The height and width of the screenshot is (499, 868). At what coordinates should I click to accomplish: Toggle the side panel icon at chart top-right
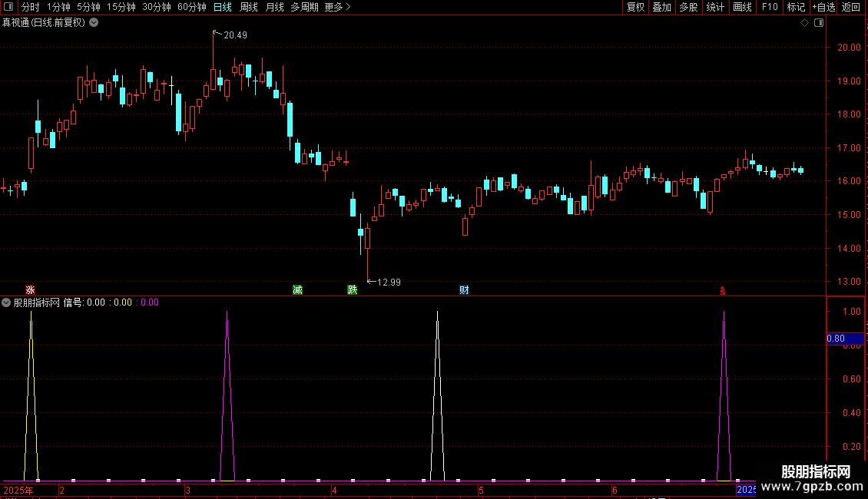819,23
